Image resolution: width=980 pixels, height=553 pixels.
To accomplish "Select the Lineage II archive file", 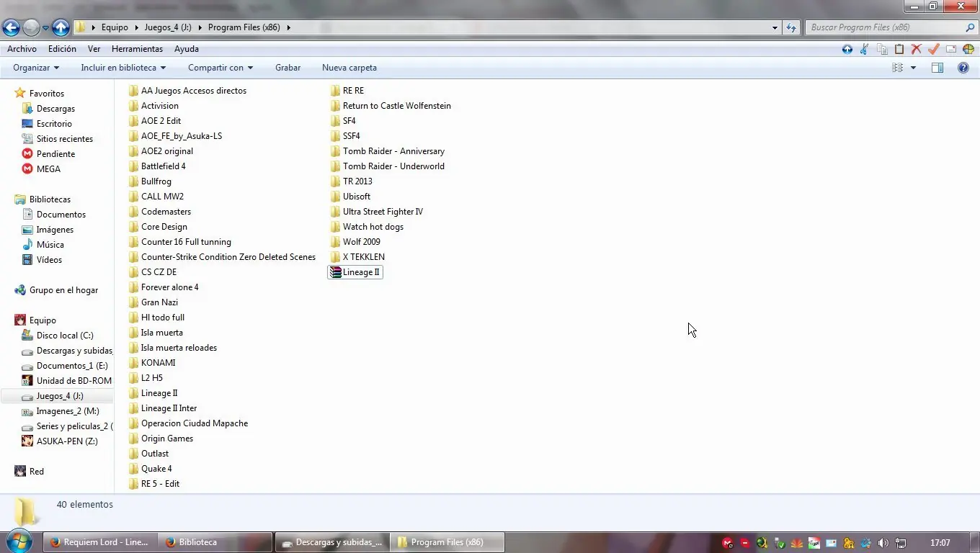I will 355,272.
